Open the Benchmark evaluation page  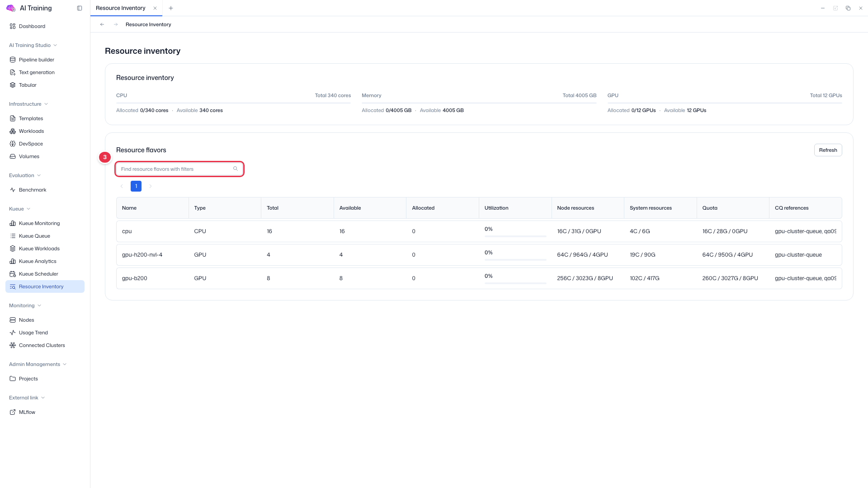pyautogui.click(x=45, y=190)
